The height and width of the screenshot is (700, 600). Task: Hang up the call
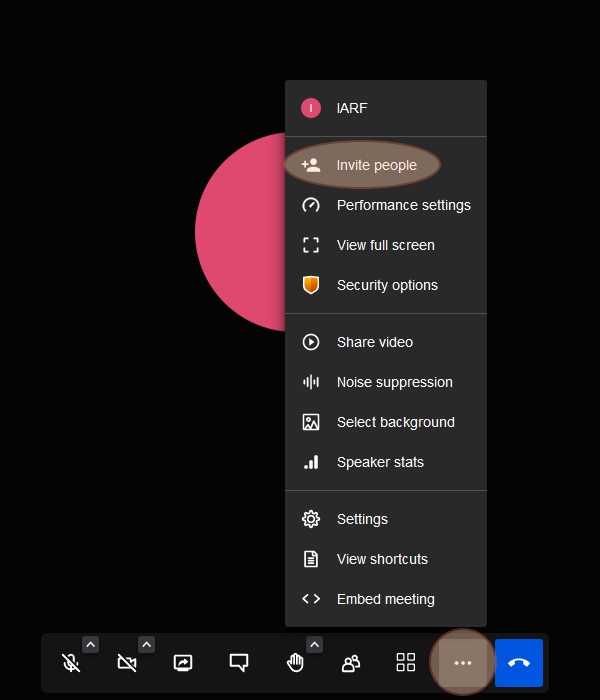click(x=519, y=663)
